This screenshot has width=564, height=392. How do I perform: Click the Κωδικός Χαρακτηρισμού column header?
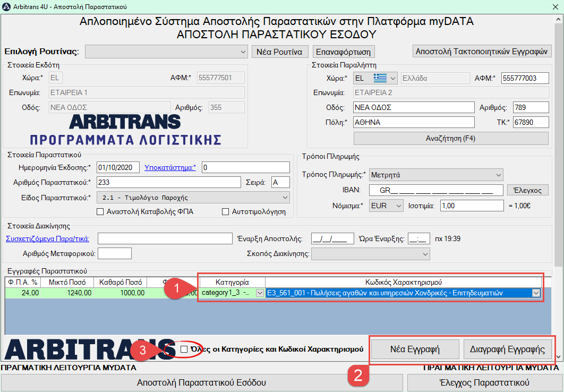click(x=403, y=282)
